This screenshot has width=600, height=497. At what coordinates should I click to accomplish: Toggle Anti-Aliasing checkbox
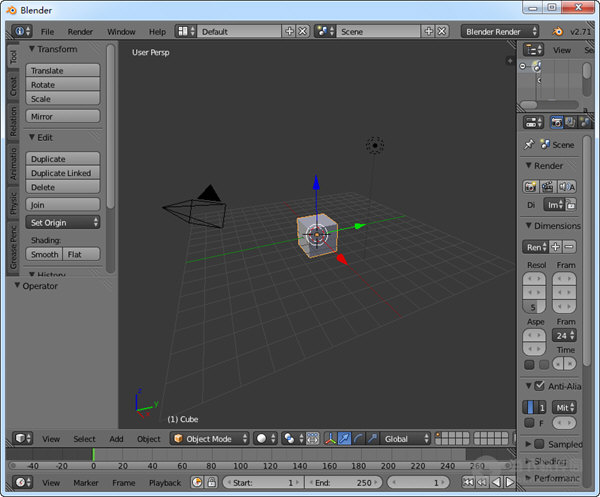(x=540, y=386)
